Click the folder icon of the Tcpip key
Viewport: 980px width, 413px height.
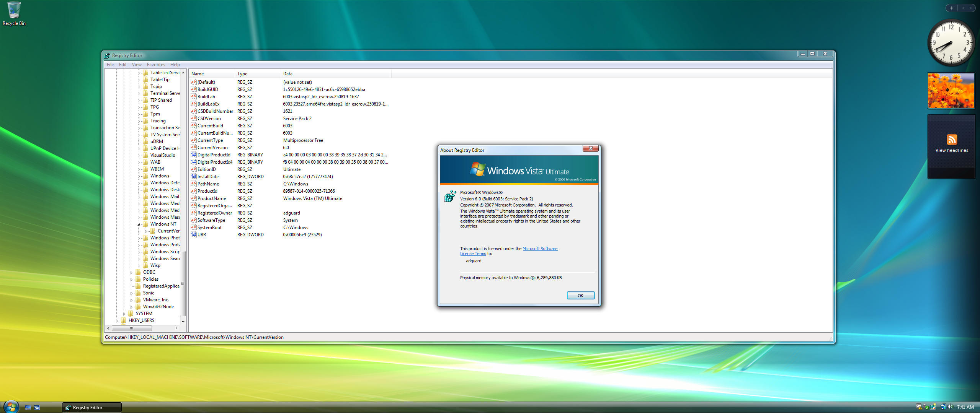click(x=145, y=86)
